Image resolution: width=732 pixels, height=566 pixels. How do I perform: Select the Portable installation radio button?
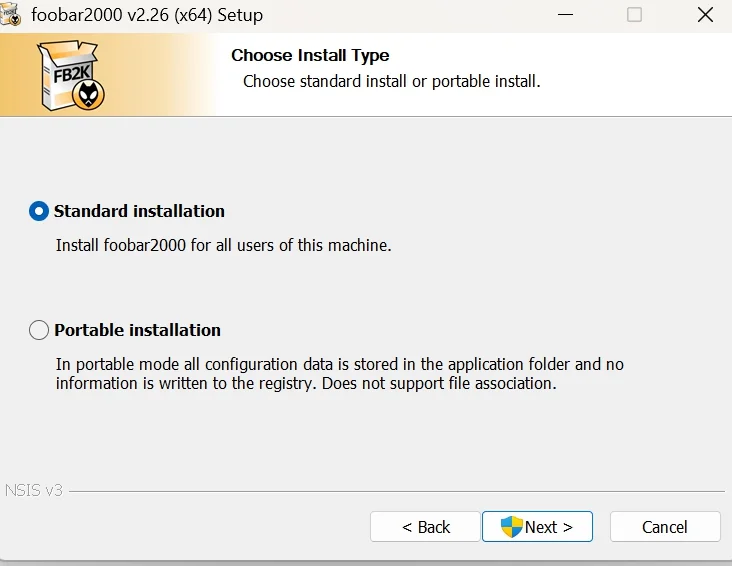(x=39, y=330)
